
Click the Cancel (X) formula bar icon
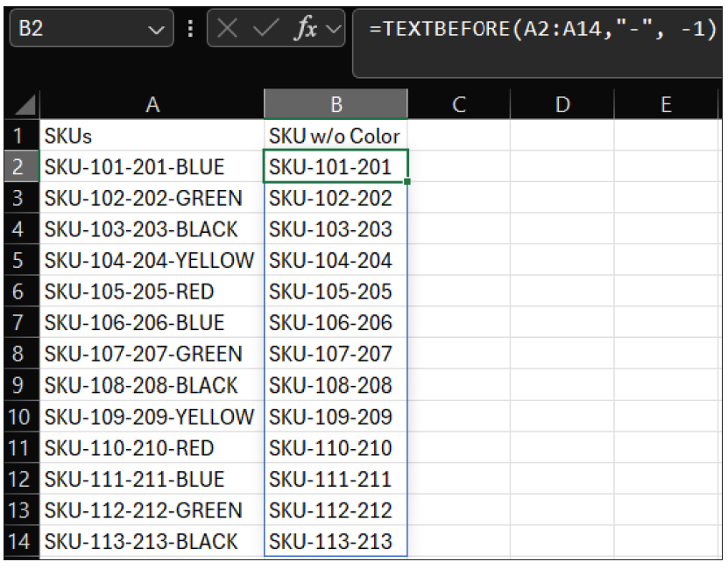pyautogui.click(x=227, y=30)
